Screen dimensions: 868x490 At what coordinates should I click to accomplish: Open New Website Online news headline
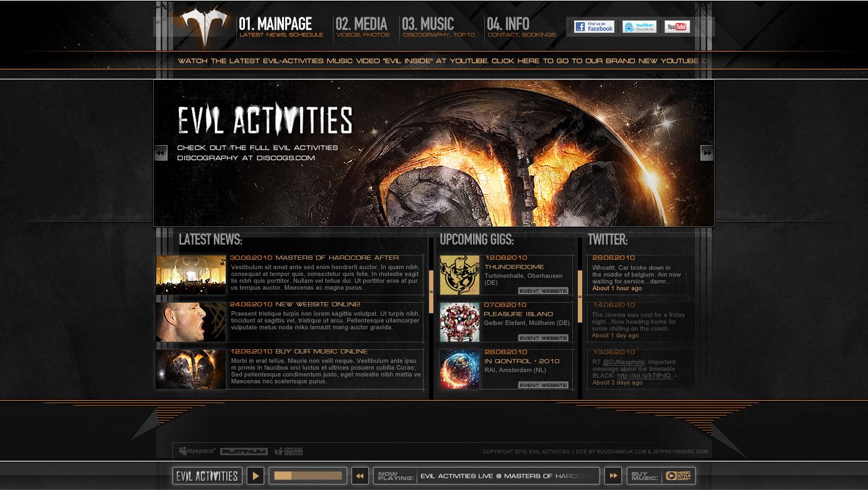pyautogui.click(x=295, y=305)
